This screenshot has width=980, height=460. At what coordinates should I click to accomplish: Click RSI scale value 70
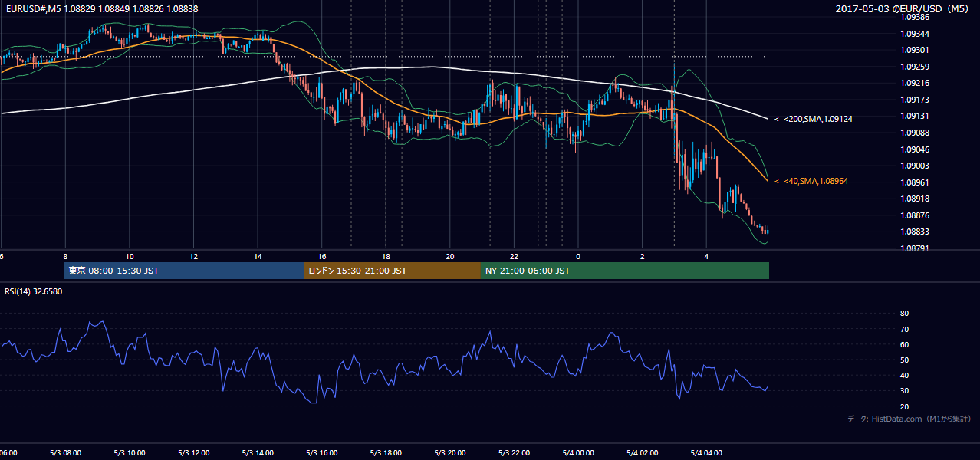tap(904, 329)
